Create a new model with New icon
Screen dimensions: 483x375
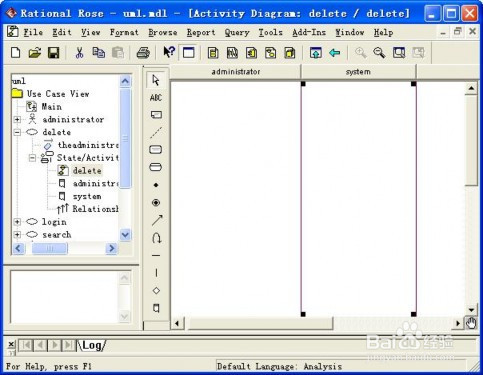pos(16,53)
